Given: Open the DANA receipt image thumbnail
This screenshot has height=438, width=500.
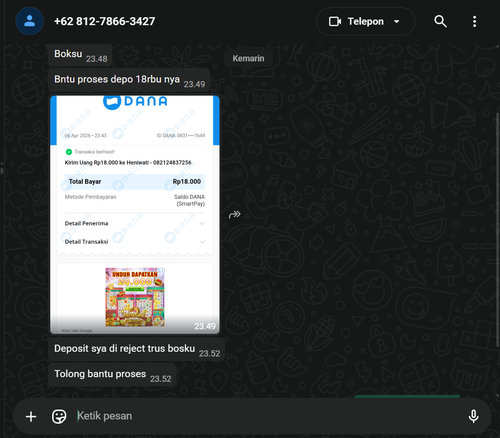Looking at the screenshot, I should click(x=135, y=215).
